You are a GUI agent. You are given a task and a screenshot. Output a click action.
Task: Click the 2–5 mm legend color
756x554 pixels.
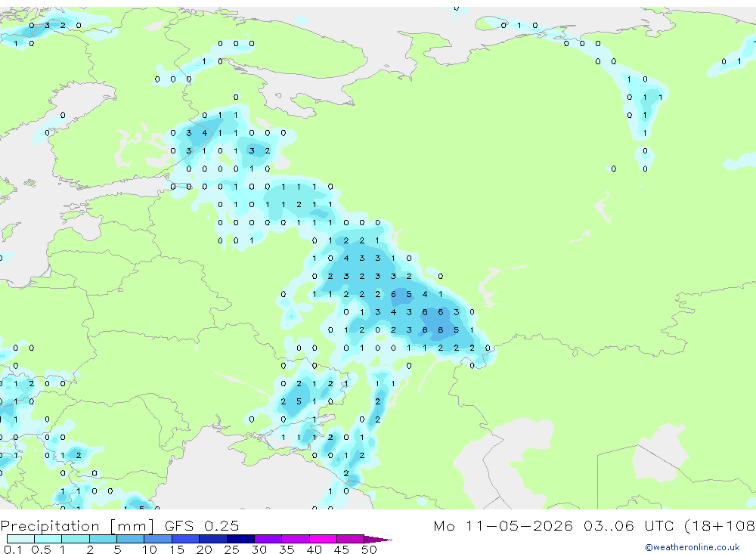click(x=103, y=539)
